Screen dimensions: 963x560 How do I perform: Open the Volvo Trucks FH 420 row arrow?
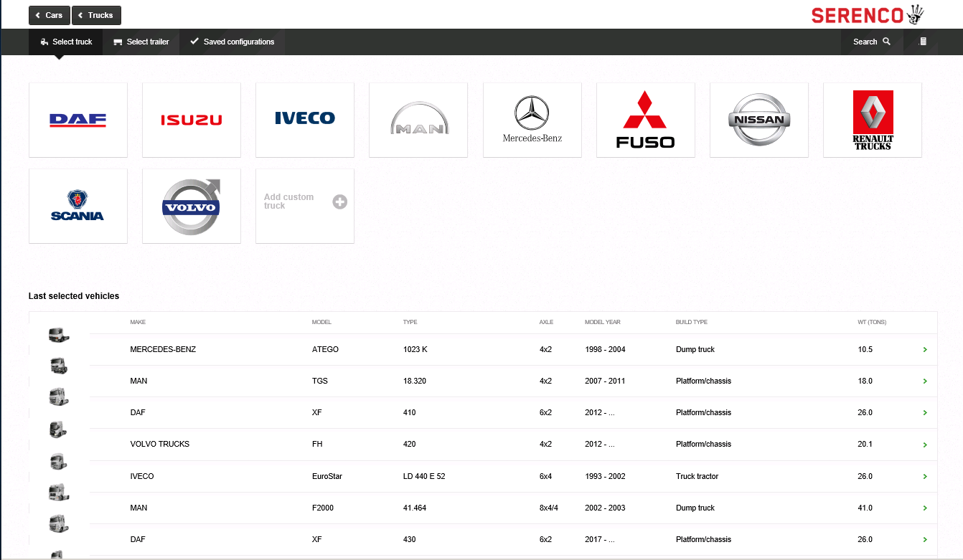925,445
